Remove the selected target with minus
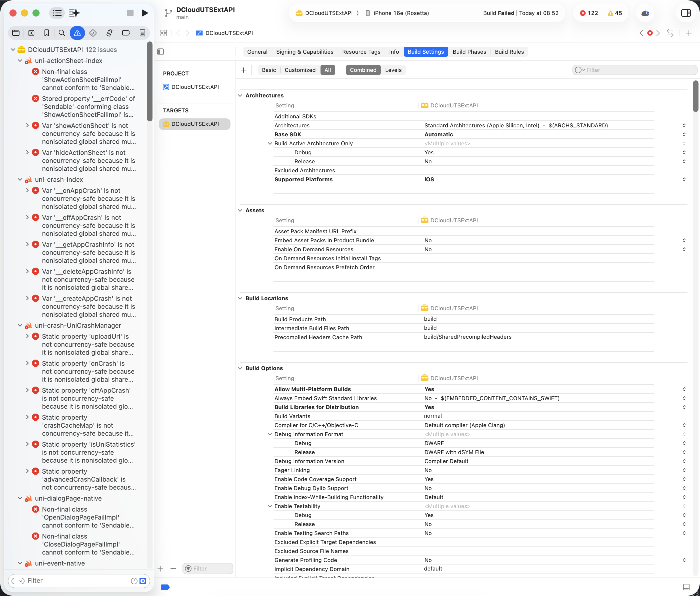Screen dimensions: 700x596 point(173,569)
